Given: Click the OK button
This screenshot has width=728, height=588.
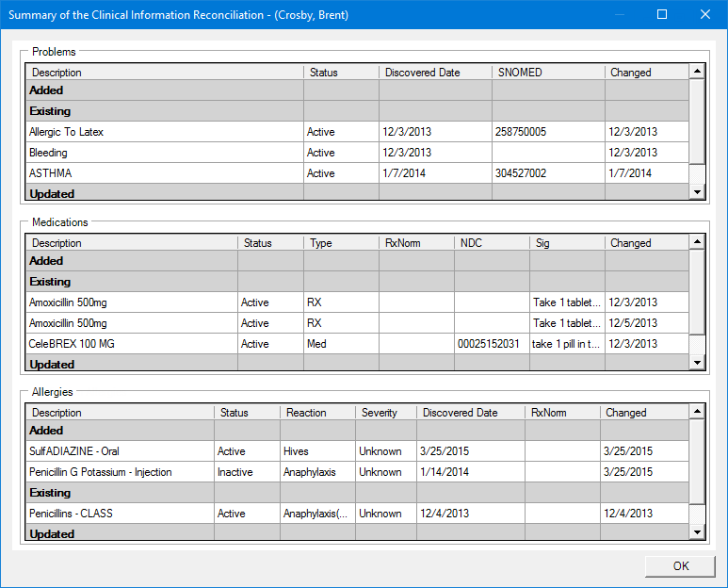Looking at the screenshot, I should [x=680, y=565].
